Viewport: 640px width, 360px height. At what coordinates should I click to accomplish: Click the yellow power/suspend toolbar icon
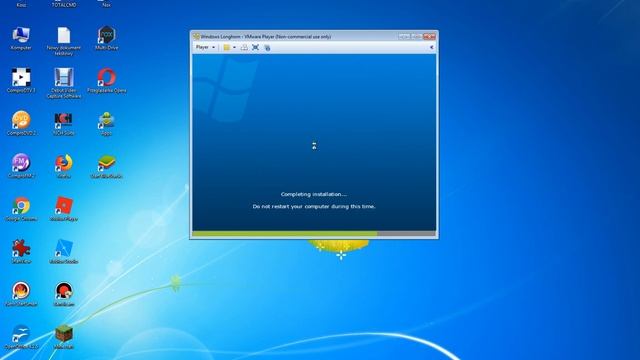pos(227,47)
